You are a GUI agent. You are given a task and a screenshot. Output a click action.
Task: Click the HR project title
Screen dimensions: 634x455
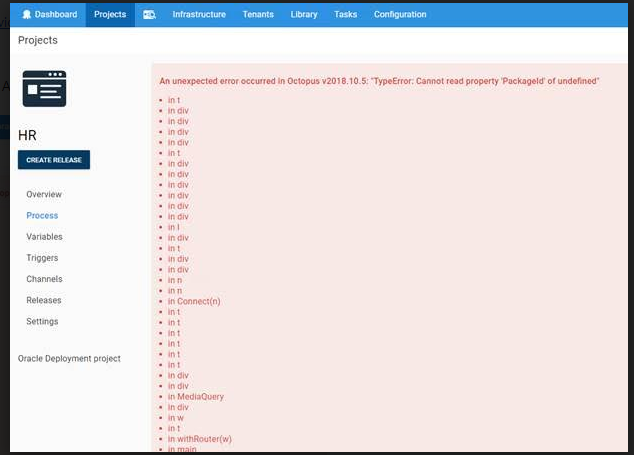(27, 135)
